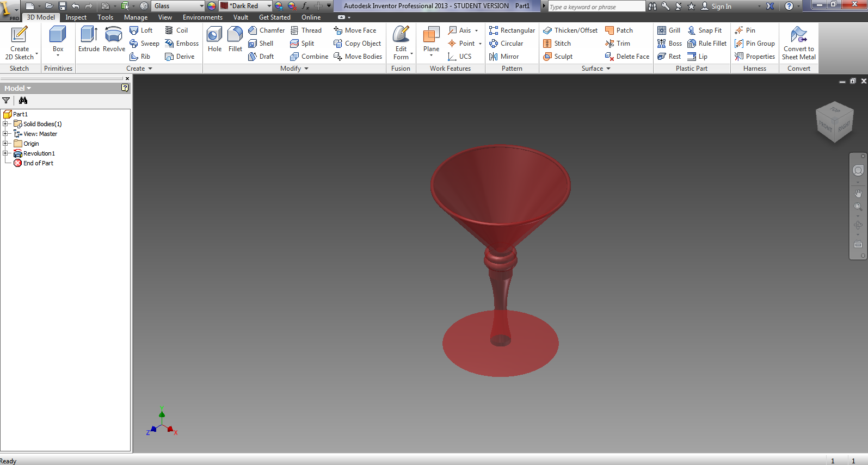Open the Model browser filter icon
Screen dimensions: 868x465
click(6, 101)
